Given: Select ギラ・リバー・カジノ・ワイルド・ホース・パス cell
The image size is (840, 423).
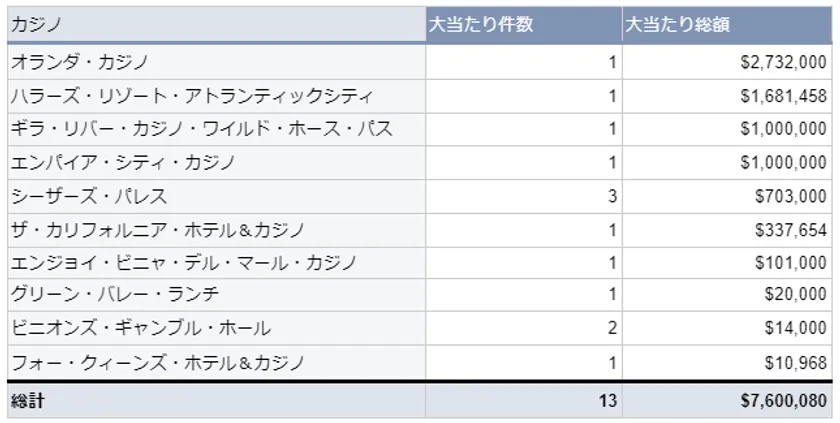Looking at the screenshot, I should pos(201,129).
